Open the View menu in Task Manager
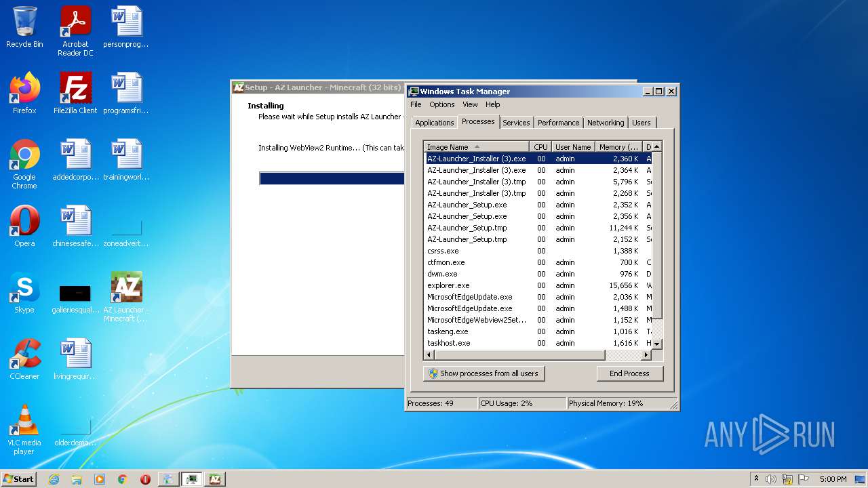The width and height of the screenshot is (868, 488). tap(470, 104)
